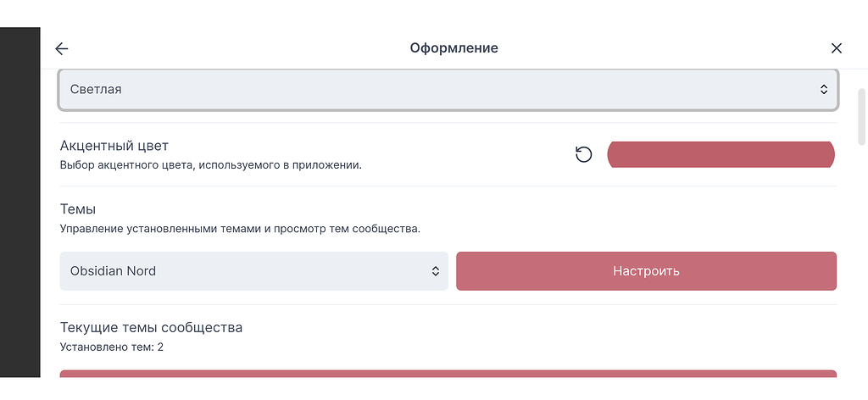Viewport: 868px width, 400px height.
Task: Click the Оформление title heading
Action: (x=453, y=48)
